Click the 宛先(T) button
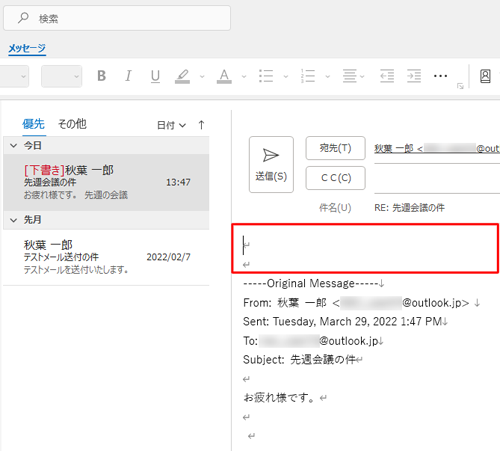The image size is (500, 451). point(336,148)
